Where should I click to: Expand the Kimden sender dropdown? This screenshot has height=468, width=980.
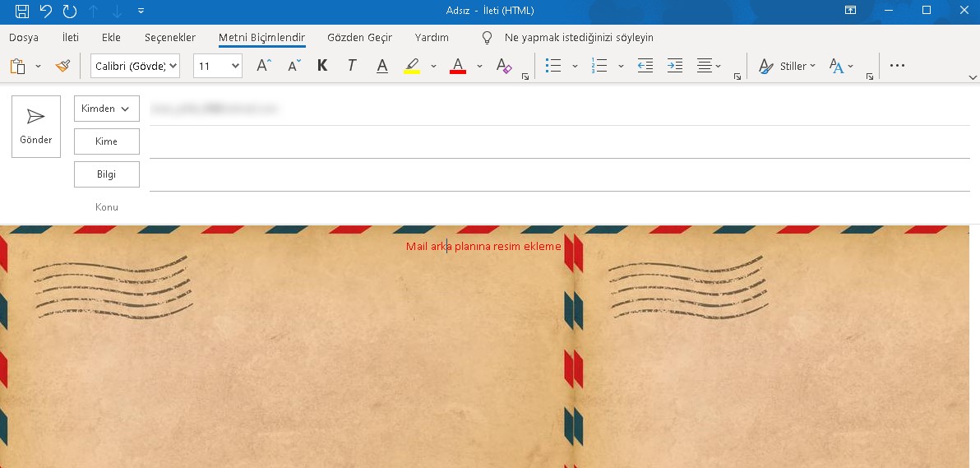tap(107, 109)
